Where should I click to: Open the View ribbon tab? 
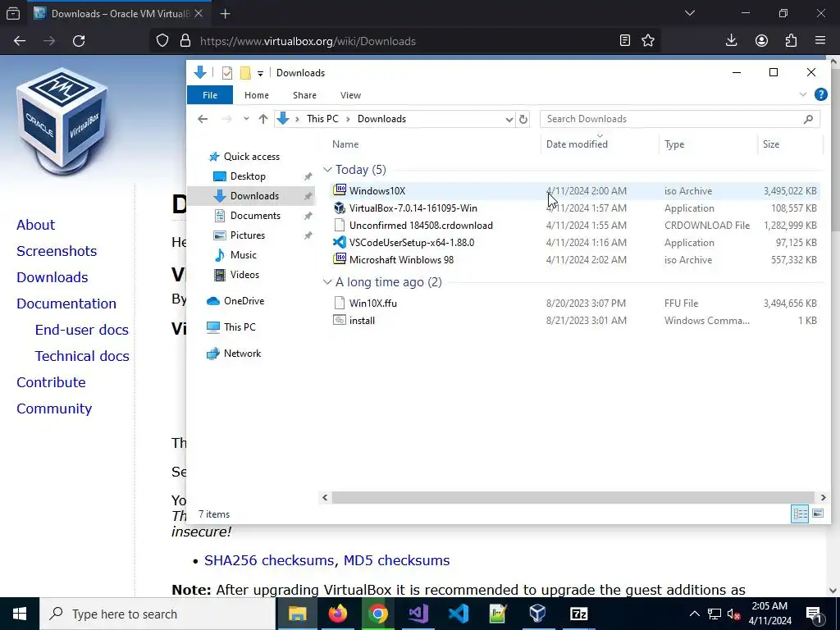(350, 95)
